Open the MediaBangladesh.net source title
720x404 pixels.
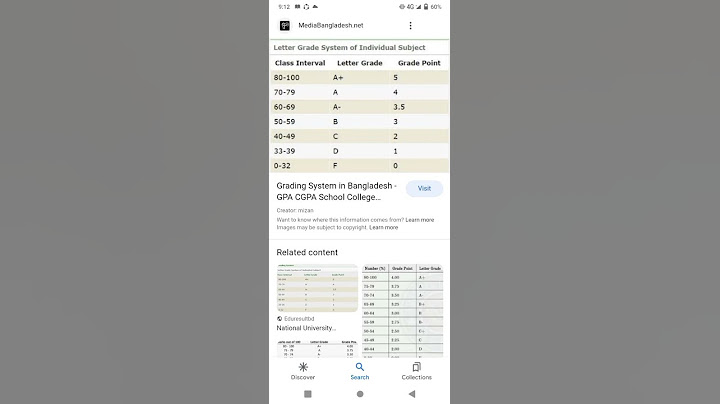coord(331,26)
